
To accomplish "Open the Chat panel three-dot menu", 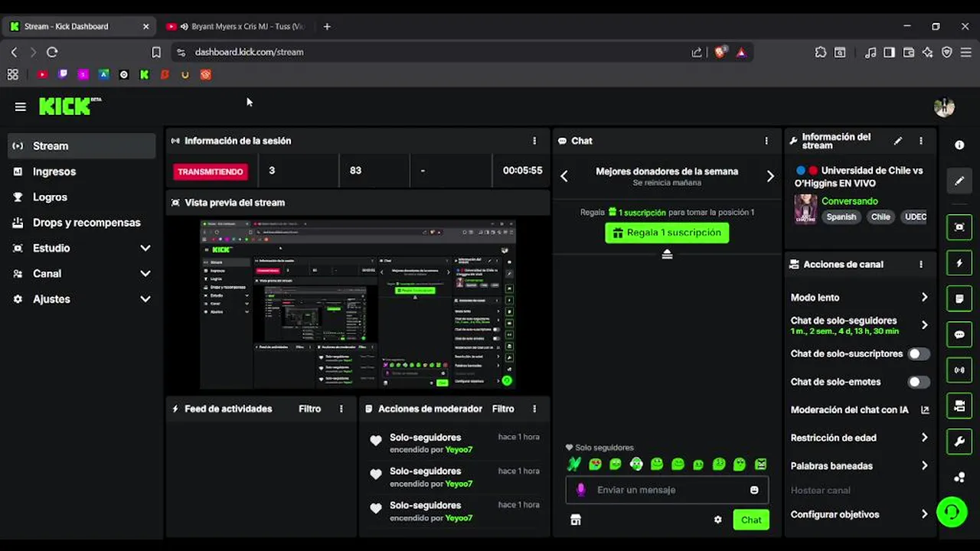I will pos(766,141).
